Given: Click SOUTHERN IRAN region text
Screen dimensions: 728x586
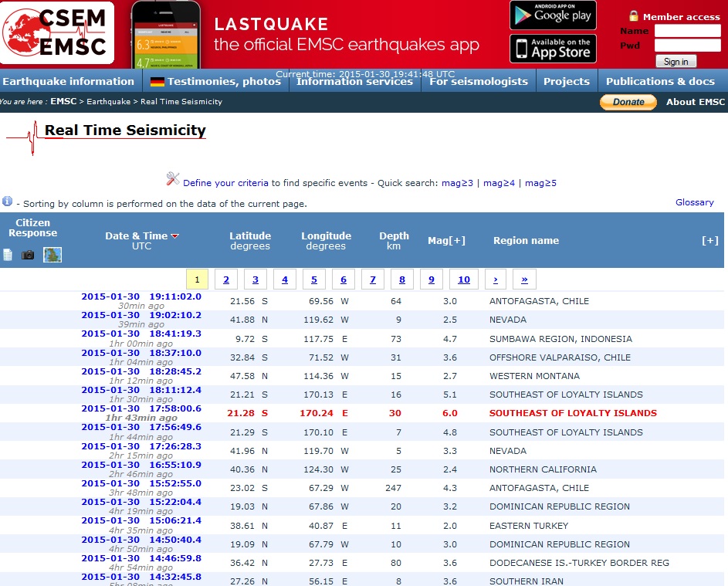Looking at the screenshot, I should [526, 581].
